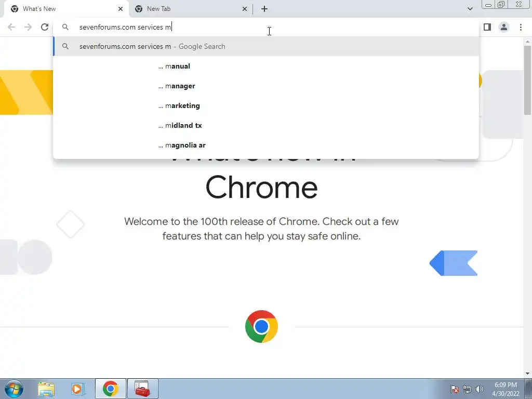Launch Windows Media Player from taskbar

pyautogui.click(x=78, y=389)
